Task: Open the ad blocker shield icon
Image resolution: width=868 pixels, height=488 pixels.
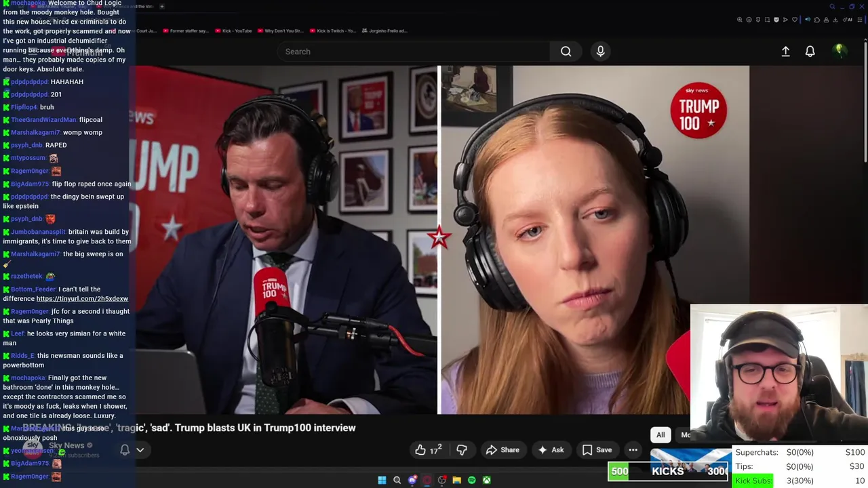Action: [x=776, y=20]
